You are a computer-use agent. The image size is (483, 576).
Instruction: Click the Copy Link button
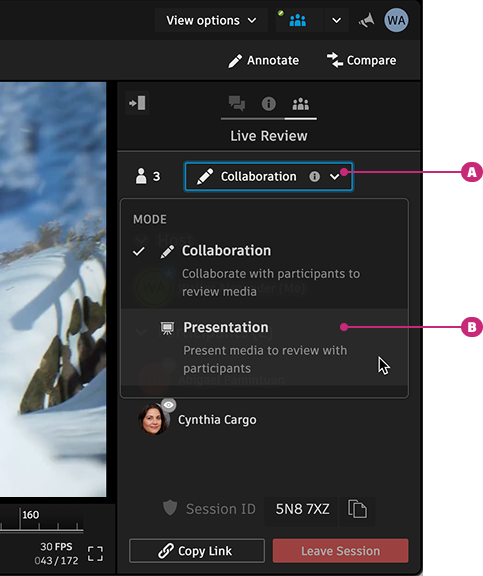pyautogui.click(x=197, y=551)
